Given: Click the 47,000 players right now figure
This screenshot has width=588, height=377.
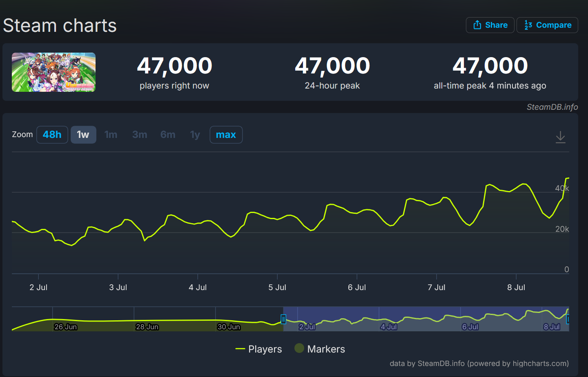Looking at the screenshot, I should [174, 66].
